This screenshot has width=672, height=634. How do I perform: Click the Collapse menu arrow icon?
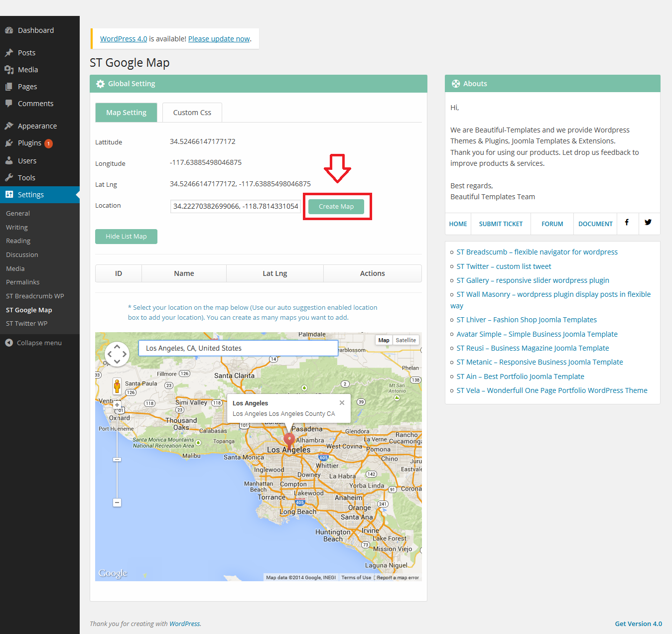point(9,343)
